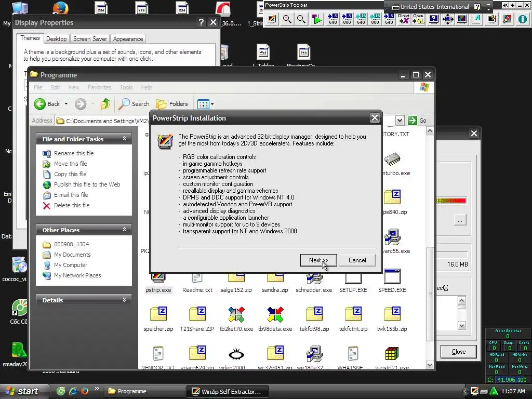Open the Tools menu in Programme window
Screen dimensions: 532x399
point(126,87)
